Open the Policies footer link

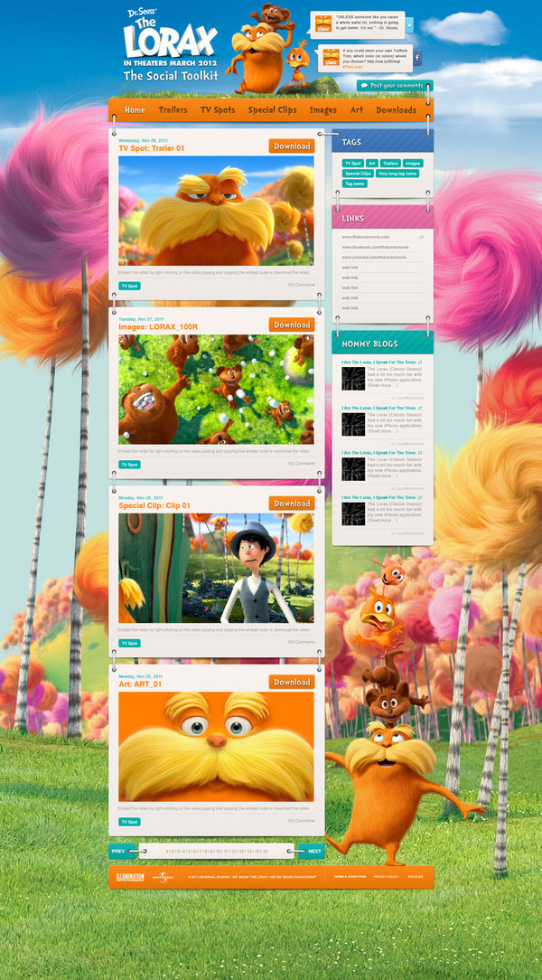coord(416,878)
